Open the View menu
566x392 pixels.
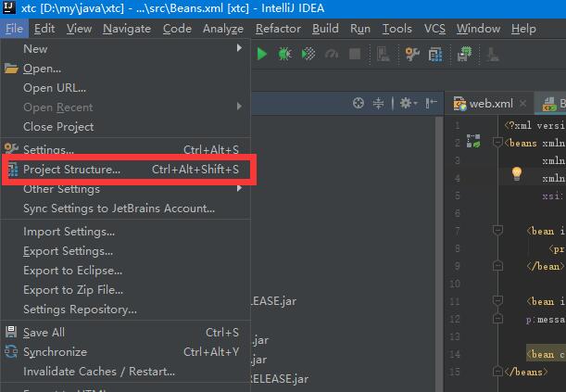point(79,29)
